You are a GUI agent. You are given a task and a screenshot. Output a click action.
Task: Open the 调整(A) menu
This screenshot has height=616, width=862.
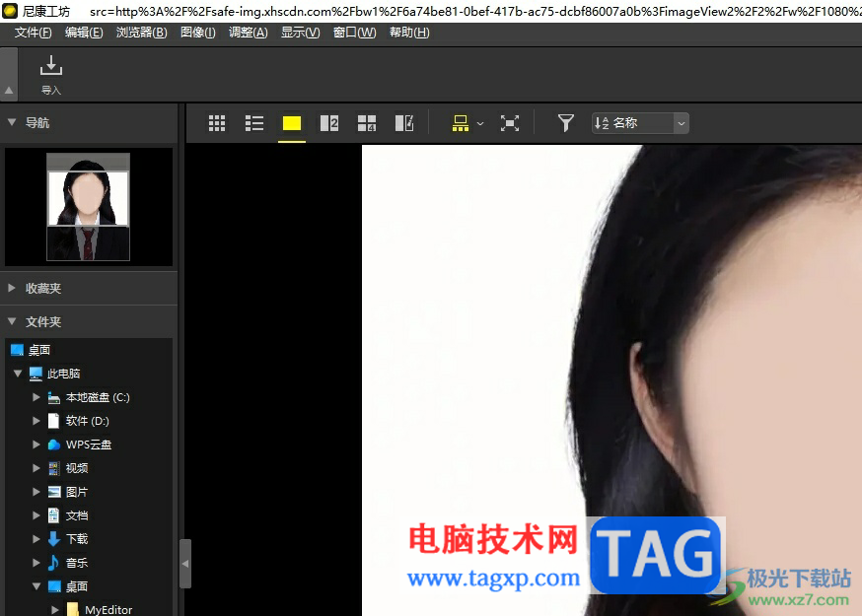pyautogui.click(x=248, y=33)
